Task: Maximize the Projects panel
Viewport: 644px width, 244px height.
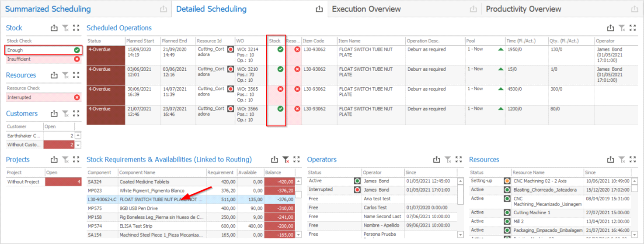Action: (76, 160)
